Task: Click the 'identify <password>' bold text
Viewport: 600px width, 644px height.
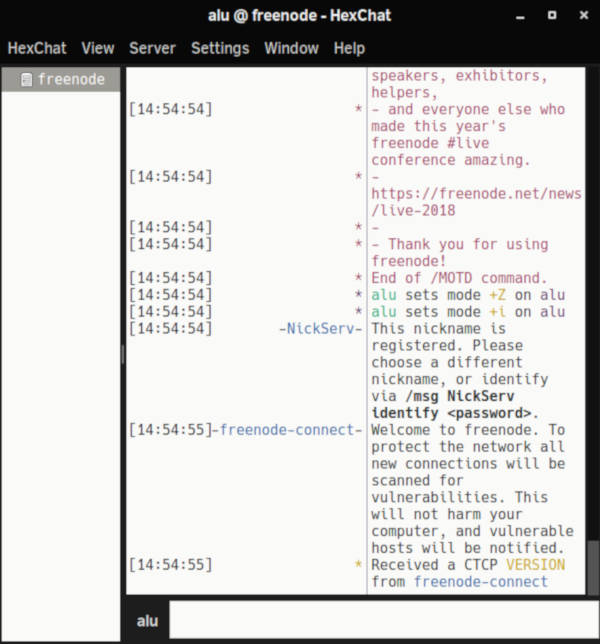Action: coord(451,413)
